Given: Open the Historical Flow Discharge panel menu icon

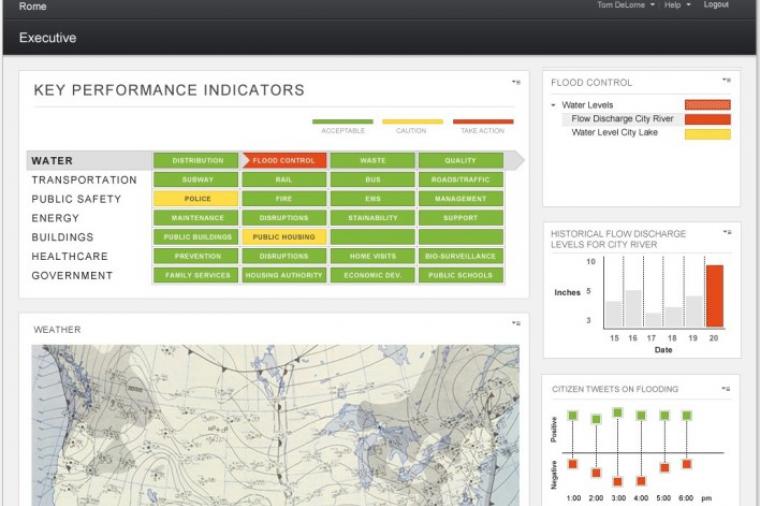Looking at the screenshot, I should pos(726,232).
